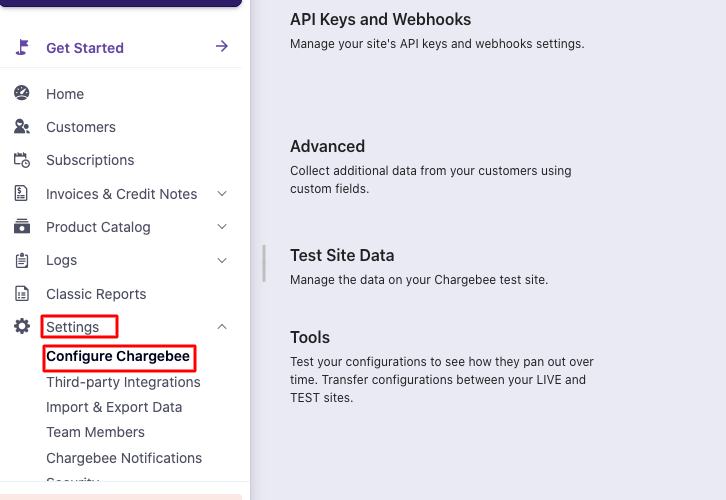Expand the Logs menu chevron
Viewport: 726px width, 500px height.
tap(222, 261)
